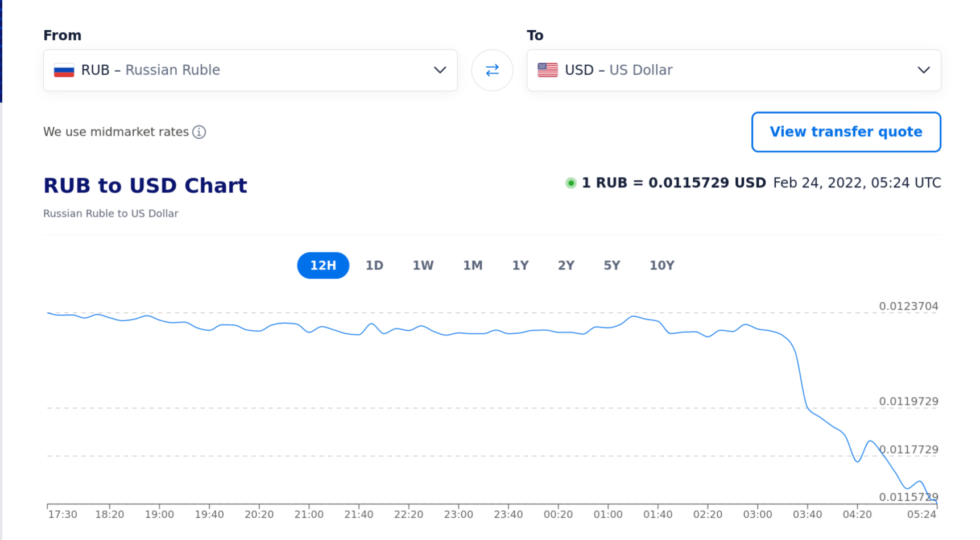This screenshot has height=540, width=980.
Task: Select the 1Y chart range
Action: 520,265
